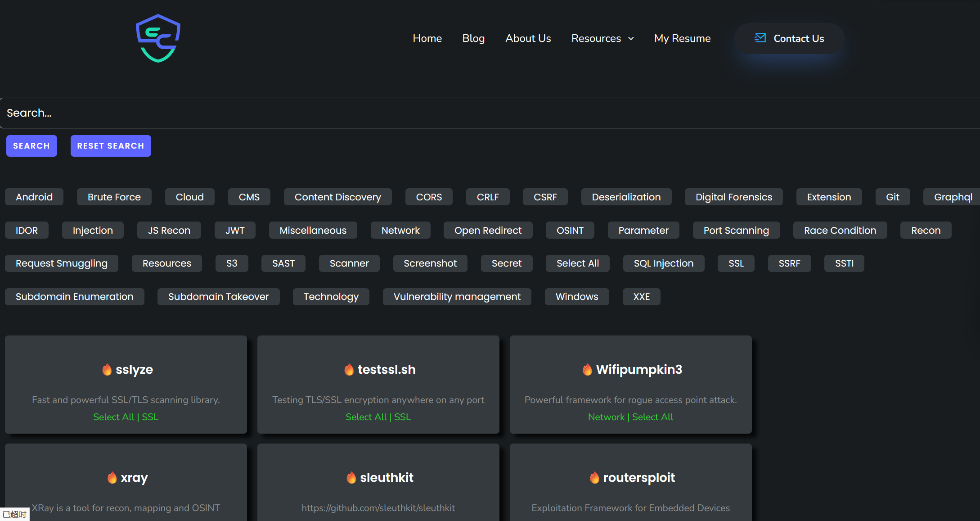Screen dimensions: 980x521
Task: Choose the CRLF tag
Action: (488, 197)
